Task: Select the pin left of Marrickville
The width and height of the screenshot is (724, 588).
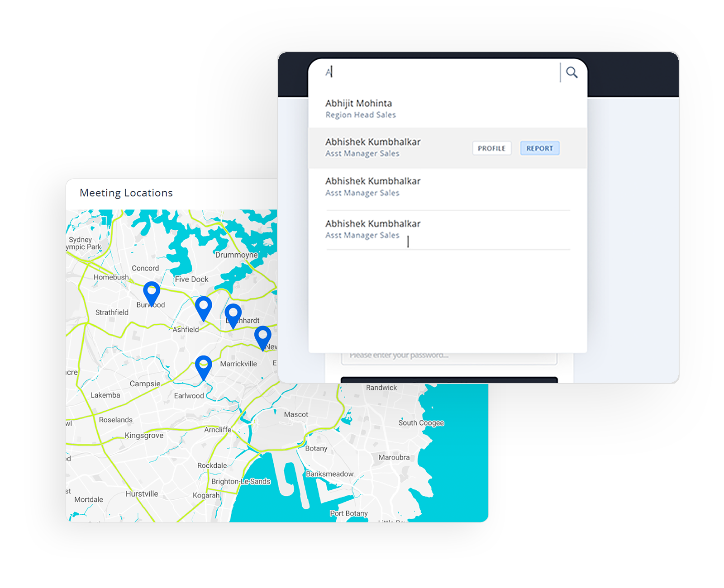Action: (x=203, y=366)
